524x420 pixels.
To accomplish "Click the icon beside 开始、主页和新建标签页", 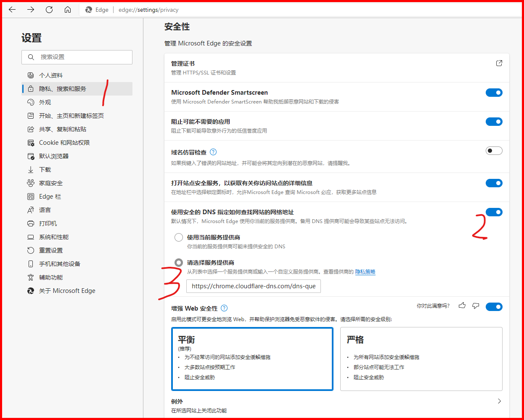I will click(31, 116).
